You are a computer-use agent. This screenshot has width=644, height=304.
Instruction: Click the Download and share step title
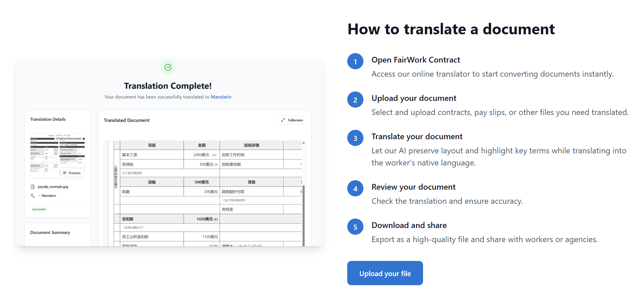pos(409,225)
